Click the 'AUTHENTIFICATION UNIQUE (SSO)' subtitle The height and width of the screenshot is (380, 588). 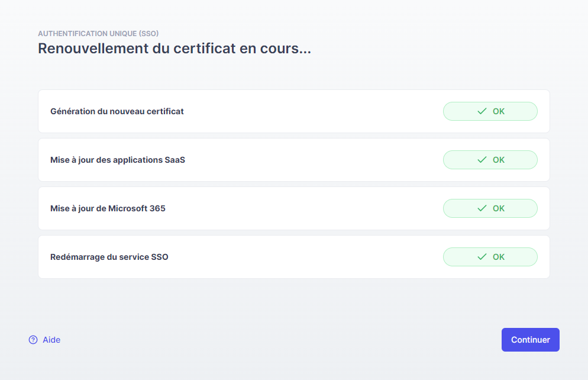[98, 33]
